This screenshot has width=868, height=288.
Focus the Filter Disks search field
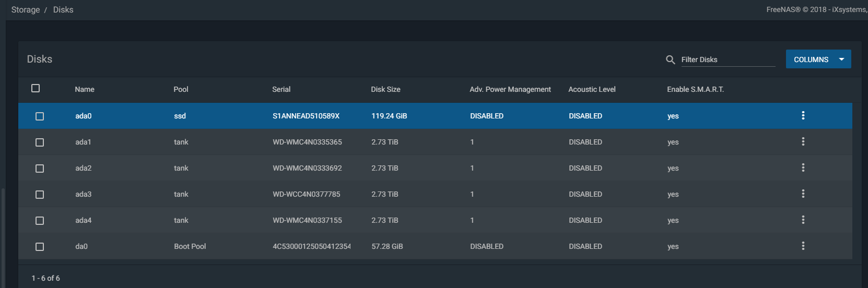pos(728,59)
